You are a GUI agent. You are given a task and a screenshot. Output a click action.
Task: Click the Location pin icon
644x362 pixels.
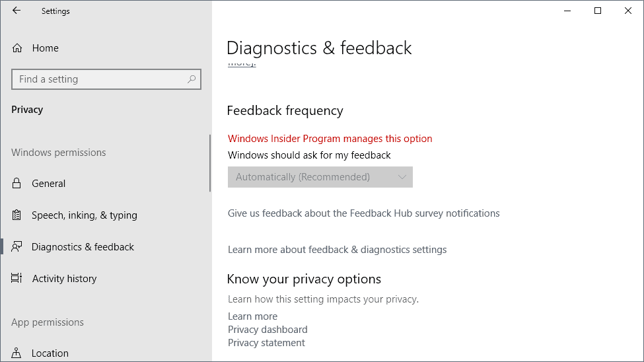point(17,353)
